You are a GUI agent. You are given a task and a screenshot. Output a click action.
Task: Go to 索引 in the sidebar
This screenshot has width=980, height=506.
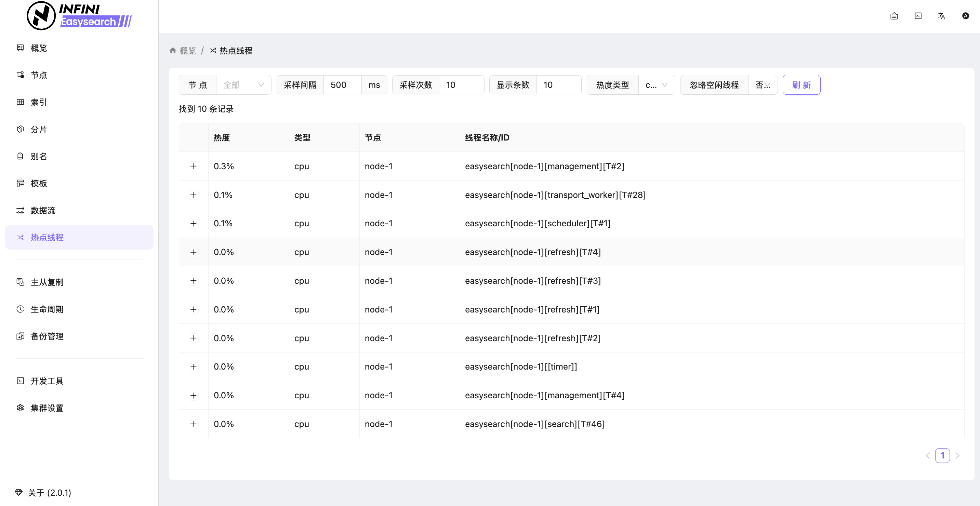(39, 102)
